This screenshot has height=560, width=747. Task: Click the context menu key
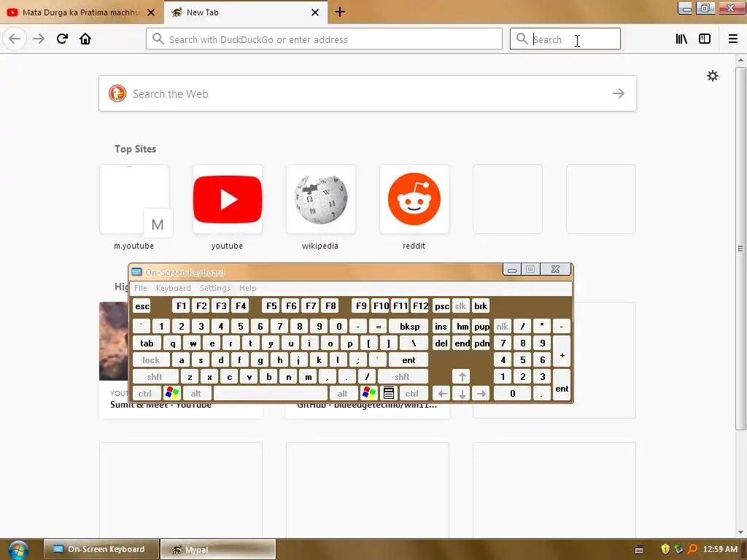389,393
